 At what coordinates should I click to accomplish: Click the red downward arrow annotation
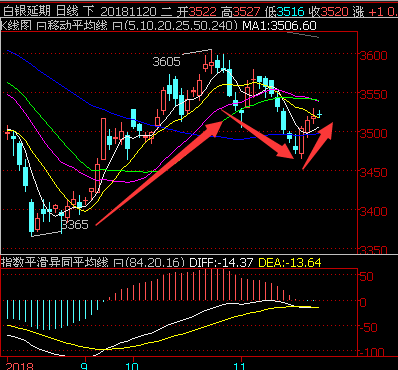[x=257, y=134]
